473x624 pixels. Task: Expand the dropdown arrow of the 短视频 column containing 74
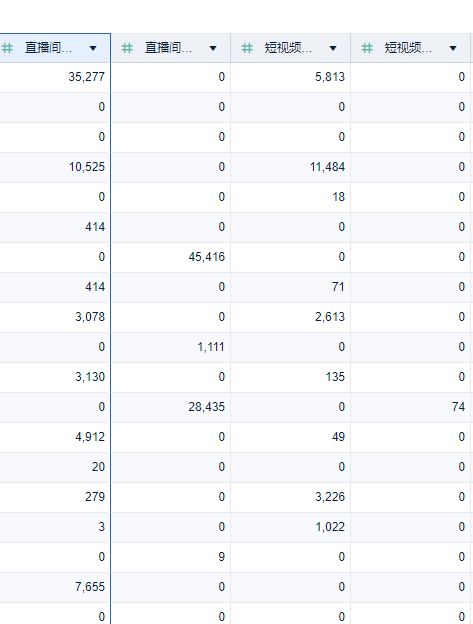pos(453,49)
